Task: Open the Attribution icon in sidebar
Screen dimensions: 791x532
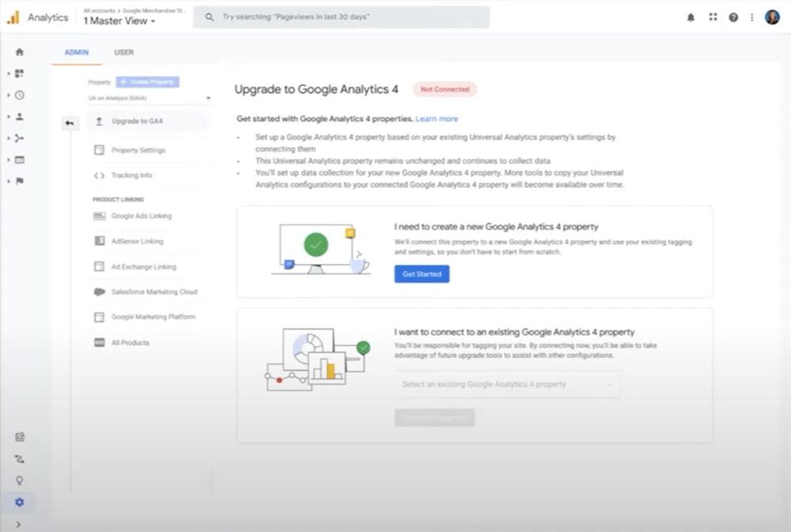Action: coord(19,459)
